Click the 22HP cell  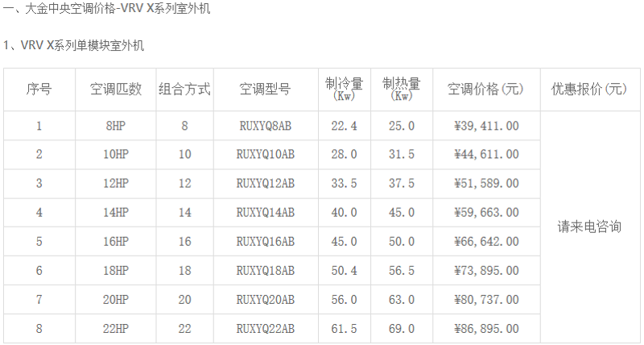point(116,329)
